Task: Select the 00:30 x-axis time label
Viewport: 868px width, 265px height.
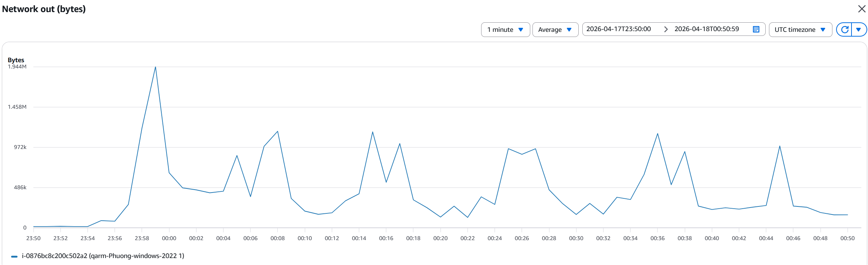Action: [x=576, y=238]
